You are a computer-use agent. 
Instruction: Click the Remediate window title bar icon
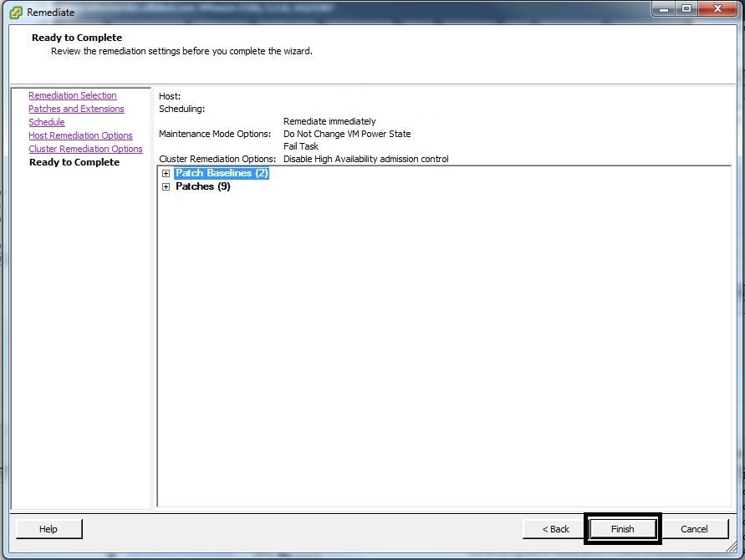(x=16, y=12)
